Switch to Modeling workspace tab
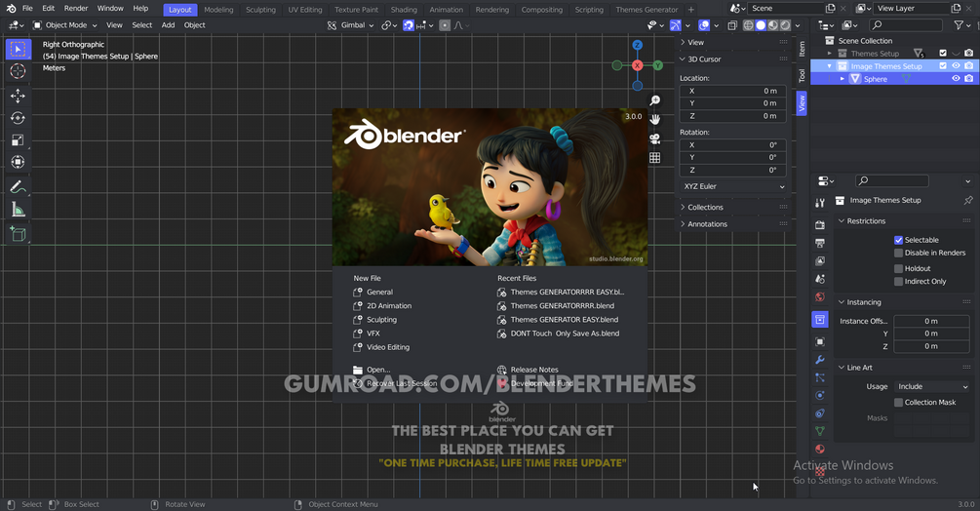This screenshot has width=980, height=511. pyautogui.click(x=218, y=10)
